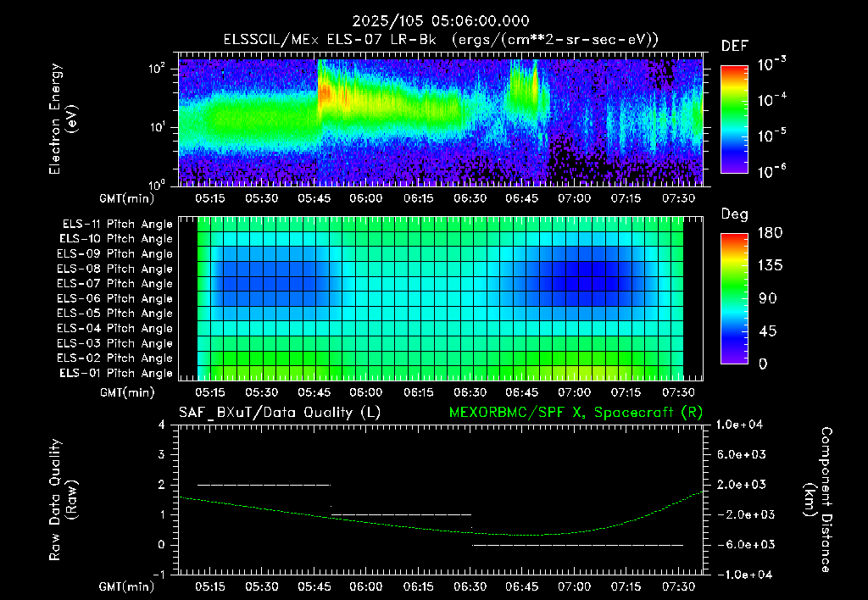Select the ELS-08 Pitch Angle row label
Image resolution: width=868 pixels, height=600 pixels.
click(x=115, y=269)
